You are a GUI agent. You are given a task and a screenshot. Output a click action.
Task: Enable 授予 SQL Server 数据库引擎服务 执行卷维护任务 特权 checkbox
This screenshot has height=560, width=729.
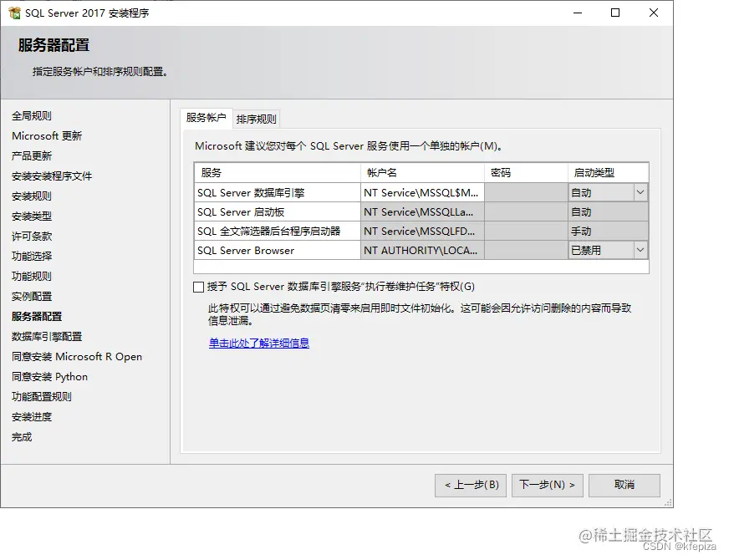(198, 287)
